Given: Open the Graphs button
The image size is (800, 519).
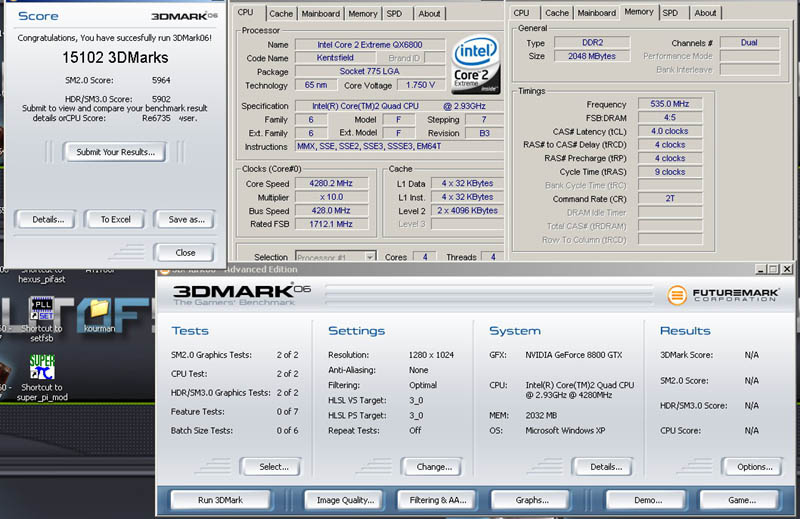Looking at the screenshot, I should coord(532,500).
